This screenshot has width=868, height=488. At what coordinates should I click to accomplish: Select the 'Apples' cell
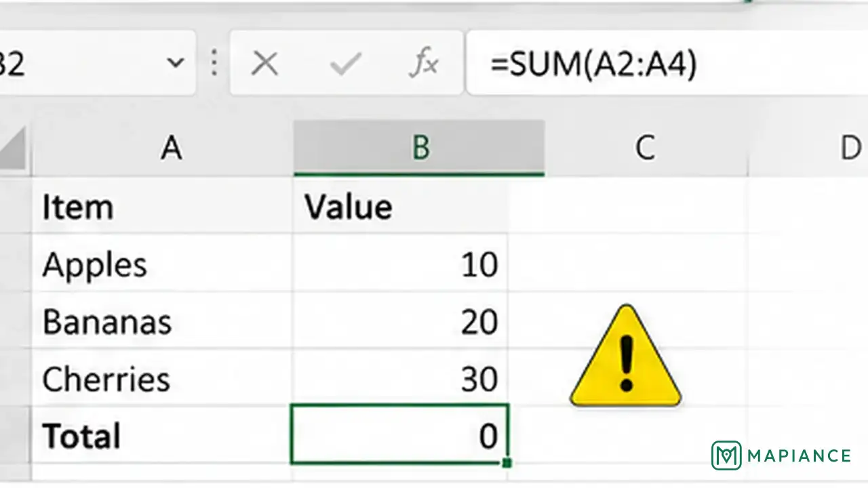(163, 264)
